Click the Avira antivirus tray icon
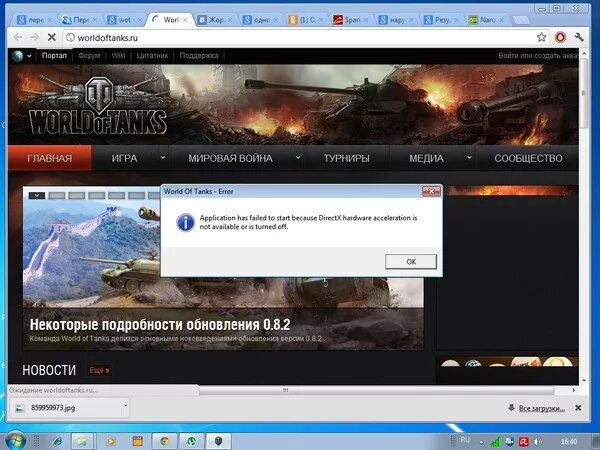Image resolution: width=600 pixels, height=450 pixels. point(523,442)
